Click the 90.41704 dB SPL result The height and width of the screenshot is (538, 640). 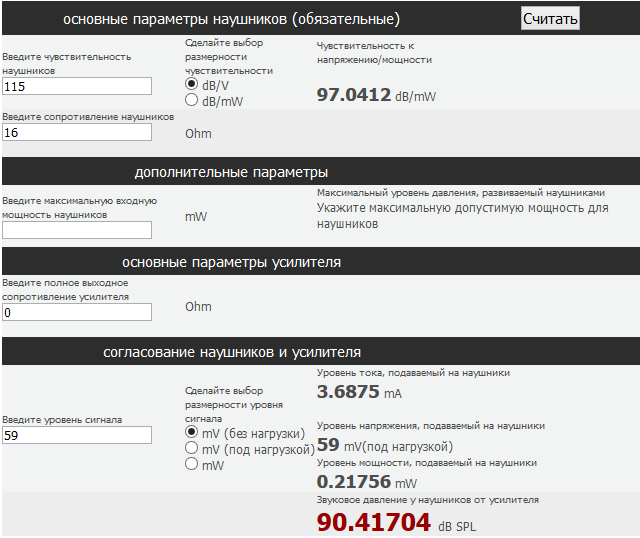[x=396, y=522]
